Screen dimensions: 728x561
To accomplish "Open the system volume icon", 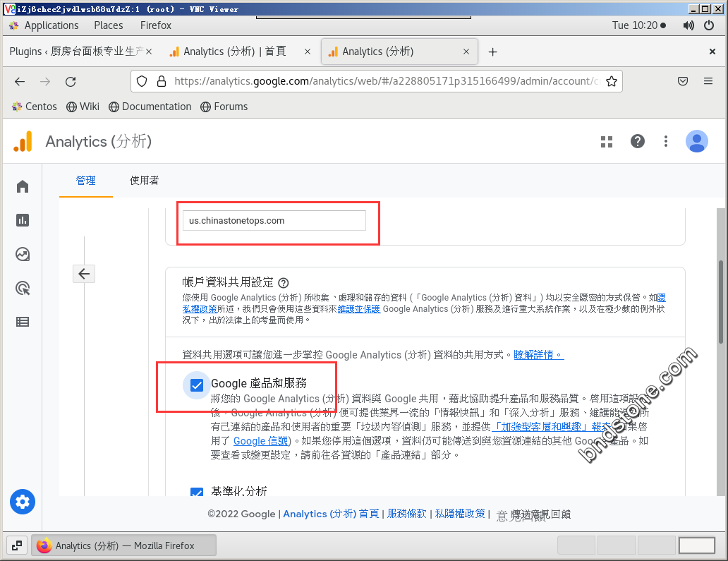I will [x=688, y=25].
